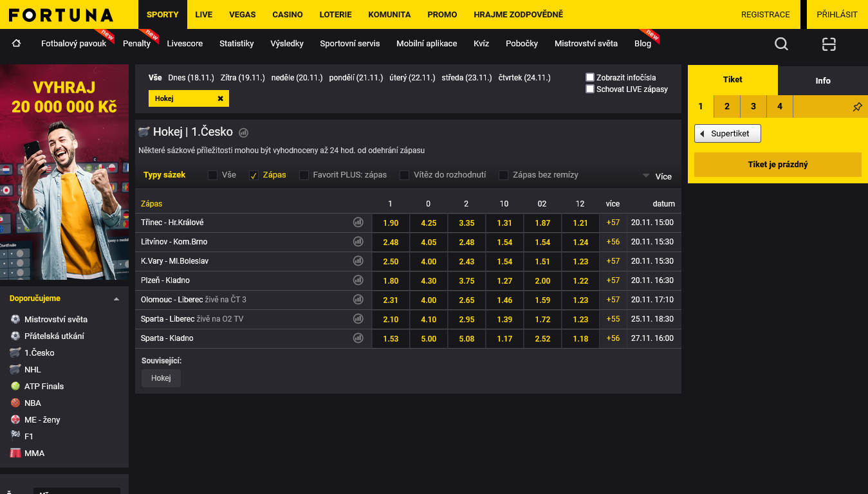Screen dimensions: 868x494
Task: Click the hockey icon beside Hokej heading
Action: point(144,132)
